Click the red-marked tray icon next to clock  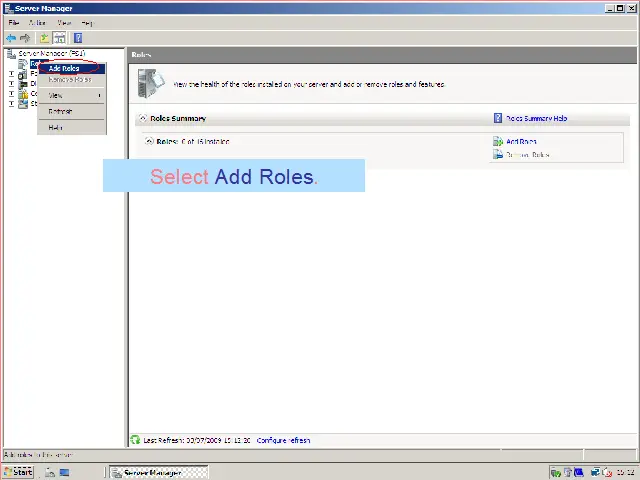(x=607, y=473)
